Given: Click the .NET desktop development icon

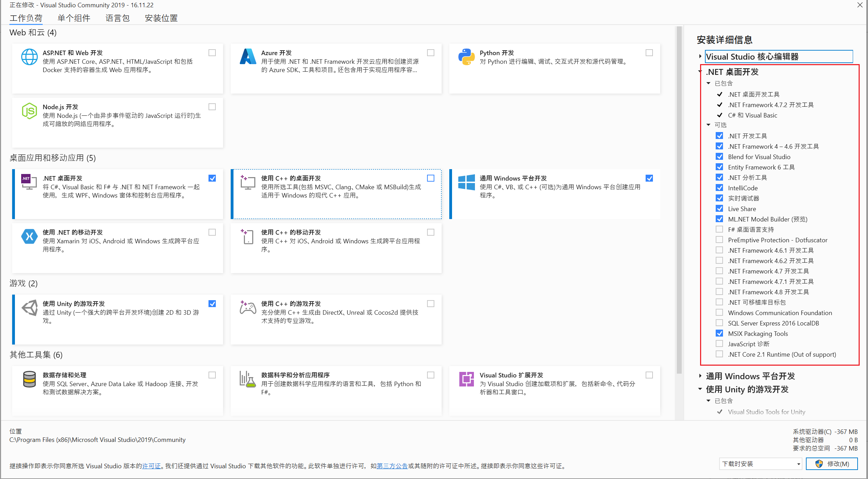Looking at the screenshot, I should (29, 182).
